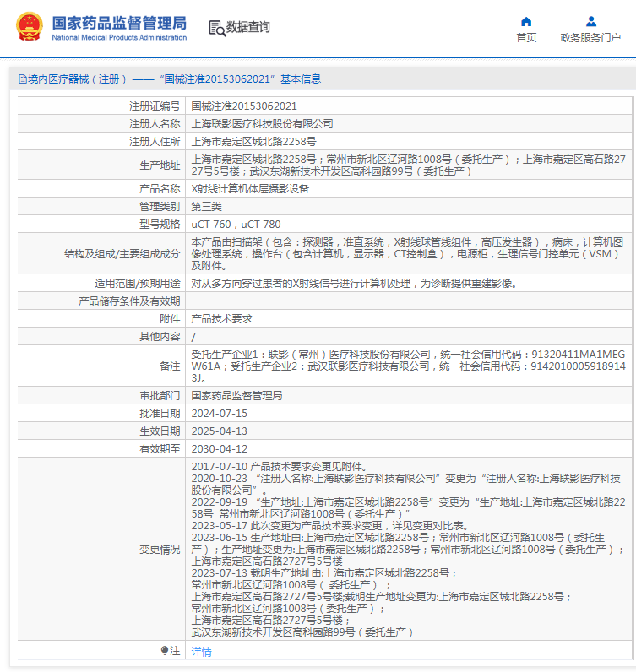Click the 产品储存条件及有效期 label

(129, 301)
